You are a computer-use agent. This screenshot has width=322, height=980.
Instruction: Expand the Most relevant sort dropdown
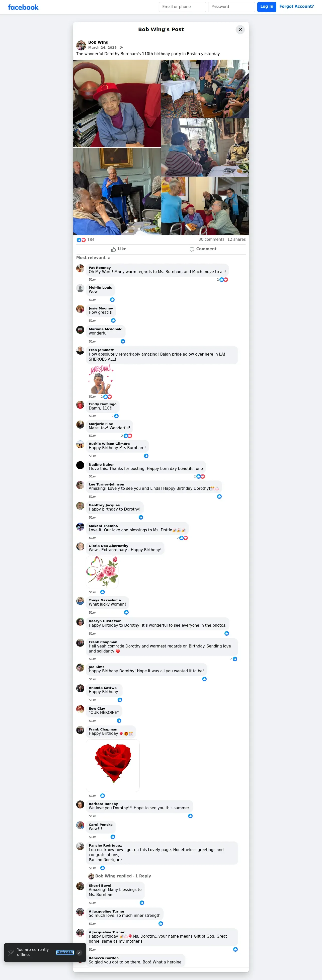[x=93, y=258]
